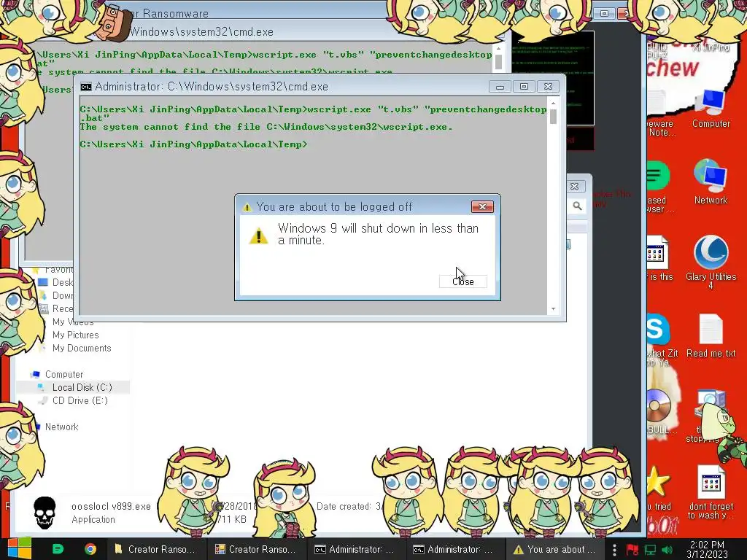Select Computer node in Explorer navigation pane
The image size is (747, 560).
[x=64, y=374]
